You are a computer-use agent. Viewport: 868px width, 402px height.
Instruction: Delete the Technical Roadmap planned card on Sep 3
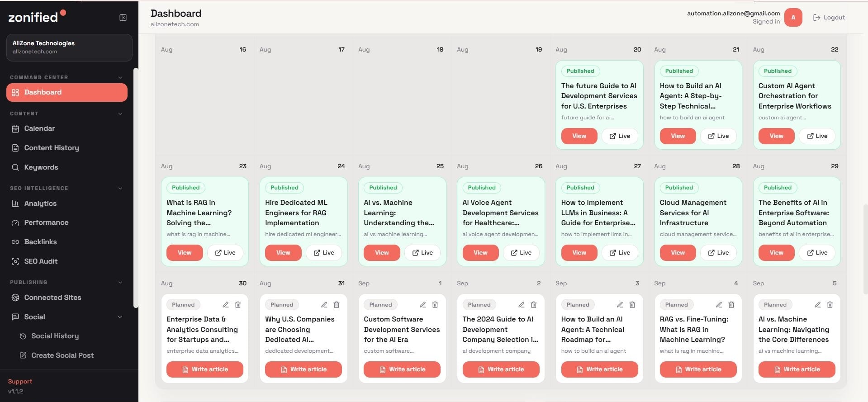point(632,305)
